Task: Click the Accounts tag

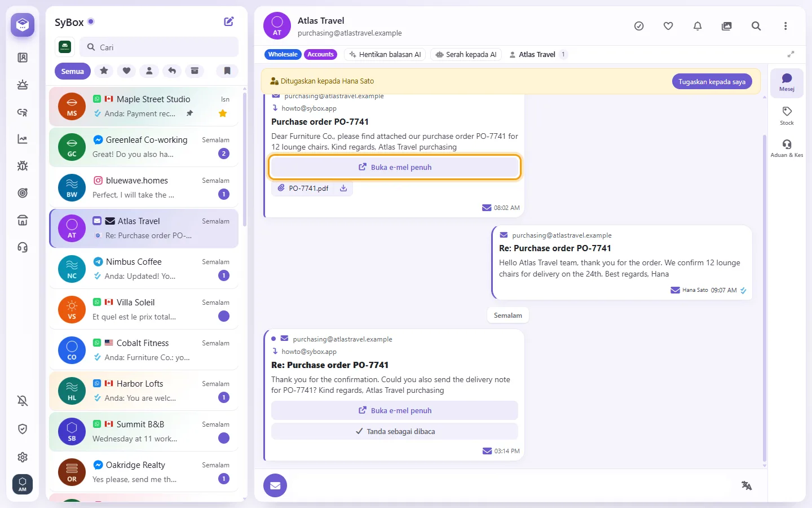Action: [x=321, y=54]
